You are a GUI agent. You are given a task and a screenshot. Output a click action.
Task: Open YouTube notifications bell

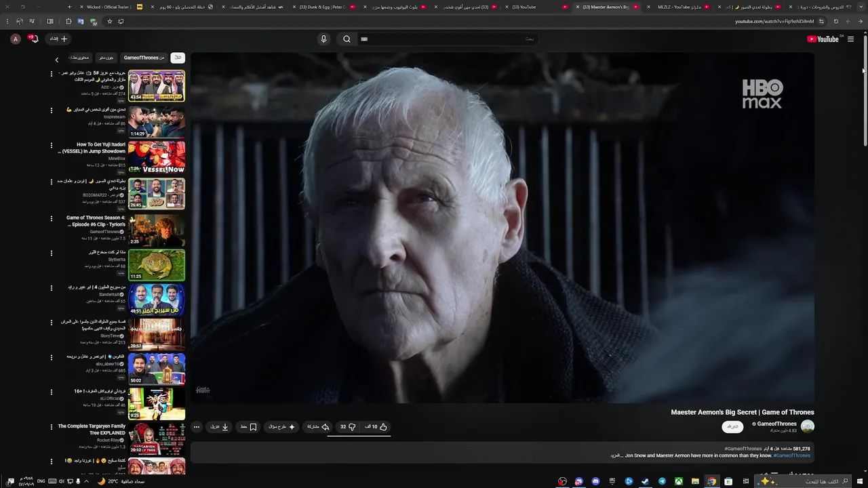(33, 39)
